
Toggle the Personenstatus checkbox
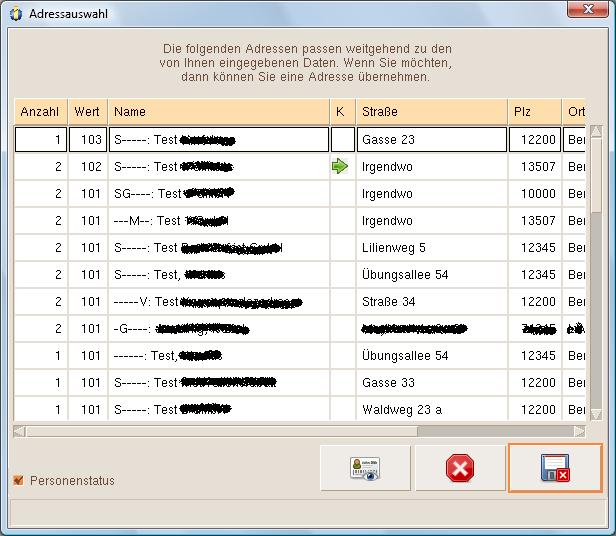coord(18,480)
